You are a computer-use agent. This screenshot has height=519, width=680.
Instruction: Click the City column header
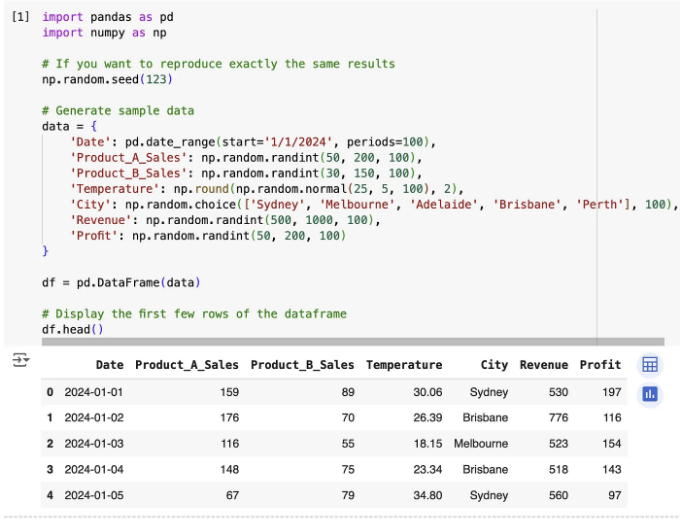(494, 365)
